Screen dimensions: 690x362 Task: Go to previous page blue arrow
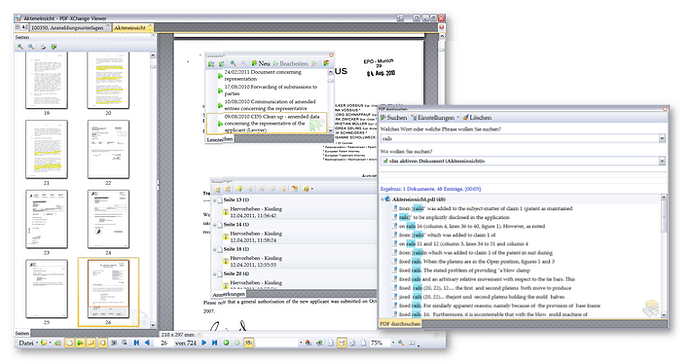147,343
